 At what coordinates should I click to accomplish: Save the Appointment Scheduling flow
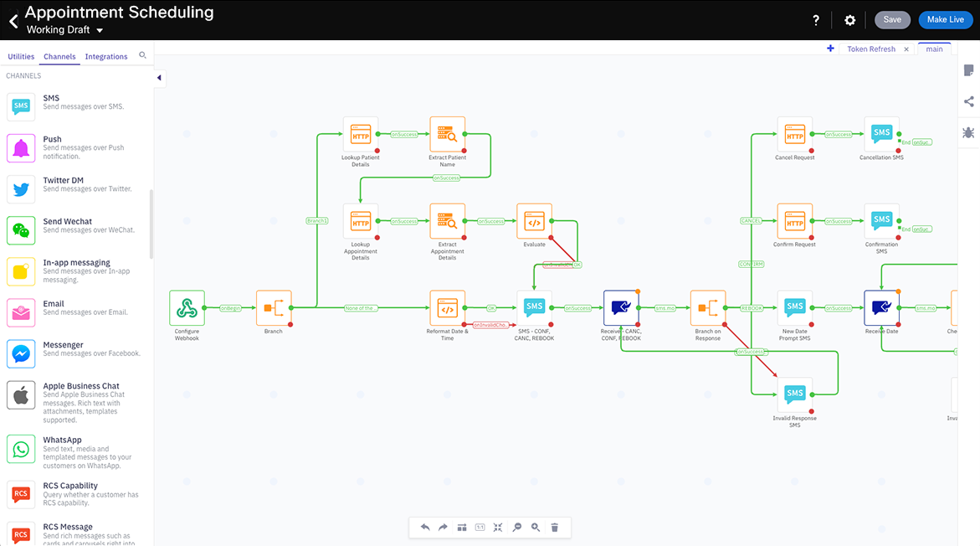pyautogui.click(x=892, y=19)
